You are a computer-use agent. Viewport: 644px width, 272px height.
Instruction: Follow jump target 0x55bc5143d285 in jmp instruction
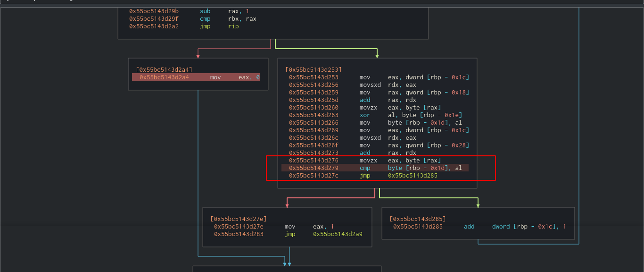(x=413, y=176)
